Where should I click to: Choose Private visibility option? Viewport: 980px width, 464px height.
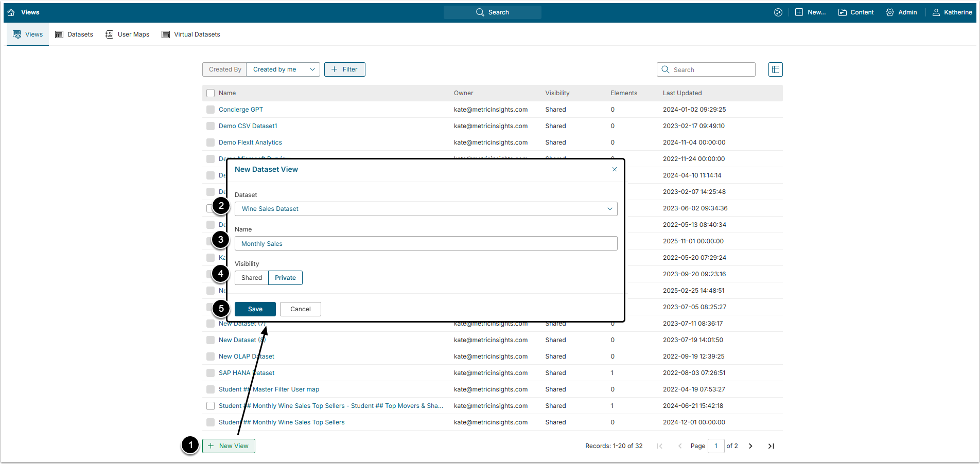point(285,278)
